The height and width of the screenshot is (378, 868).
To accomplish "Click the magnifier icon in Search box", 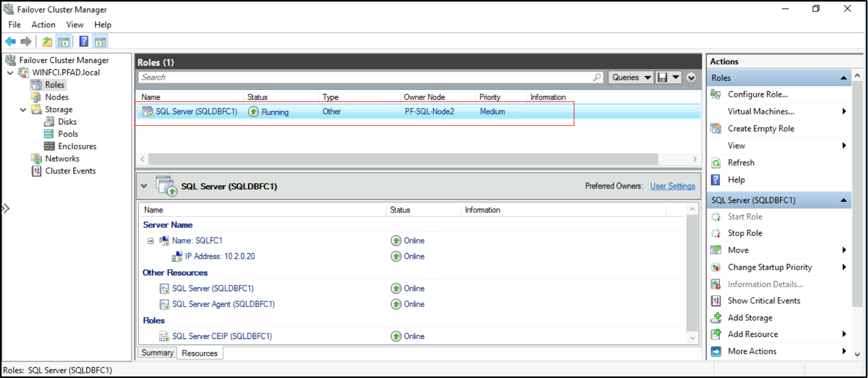I will [597, 77].
